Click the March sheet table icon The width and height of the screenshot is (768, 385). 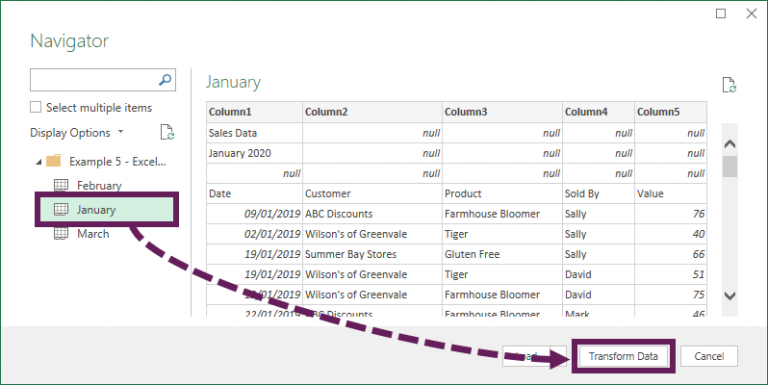point(61,234)
